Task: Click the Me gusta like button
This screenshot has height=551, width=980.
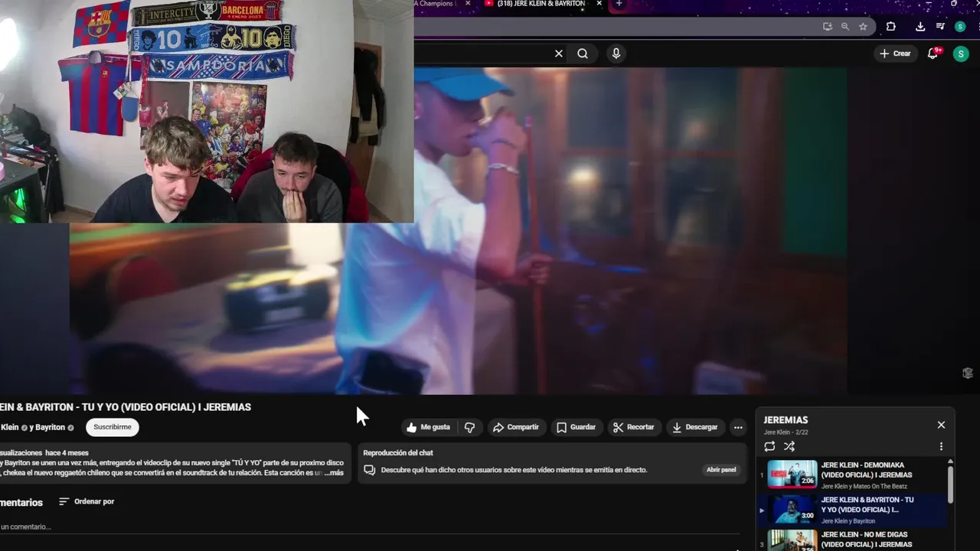Action: (429, 427)
